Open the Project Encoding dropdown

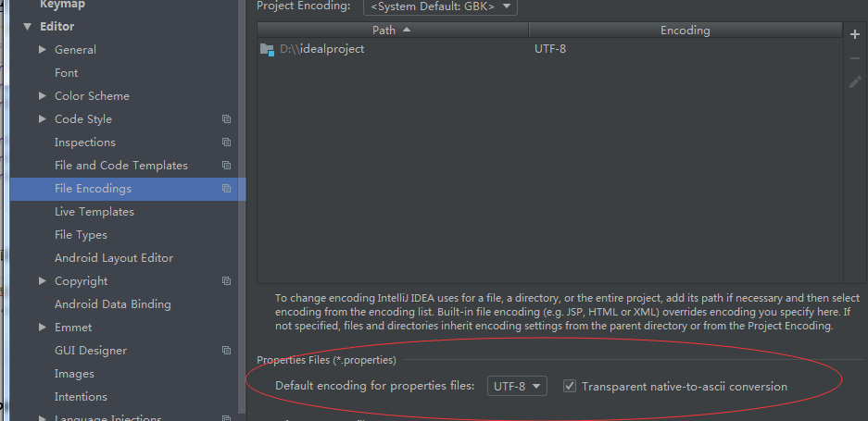pos(440,7)
